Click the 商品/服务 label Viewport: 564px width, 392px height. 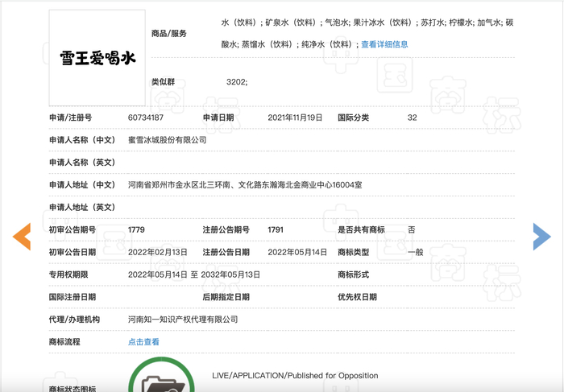169,34
